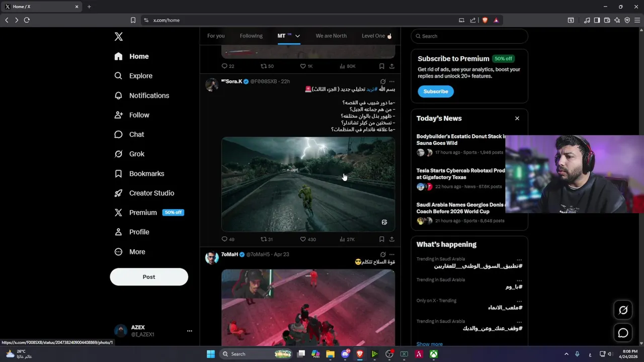Close the Home / X browser tab
The width and height of the screenshot is (644, 362).
[76, 7]
